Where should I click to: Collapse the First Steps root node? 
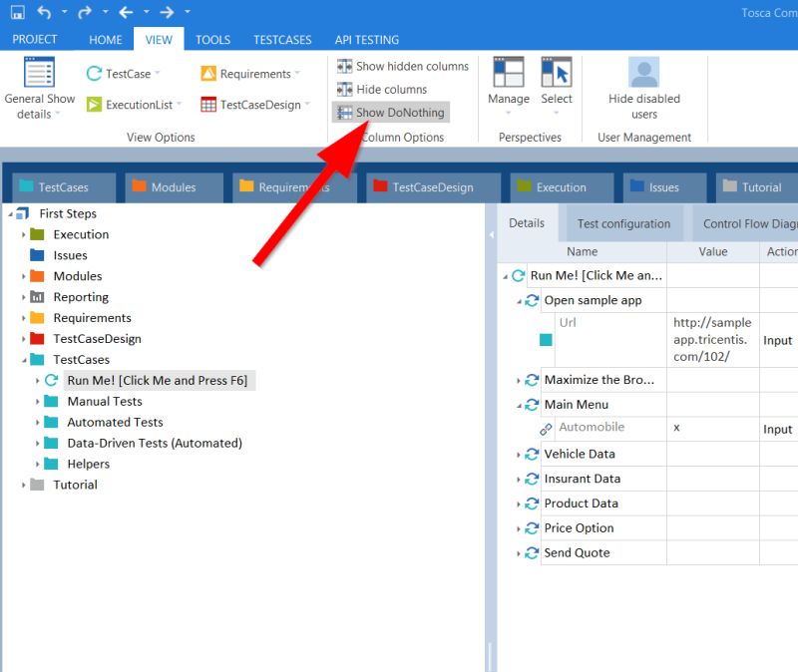coord(10,214)
